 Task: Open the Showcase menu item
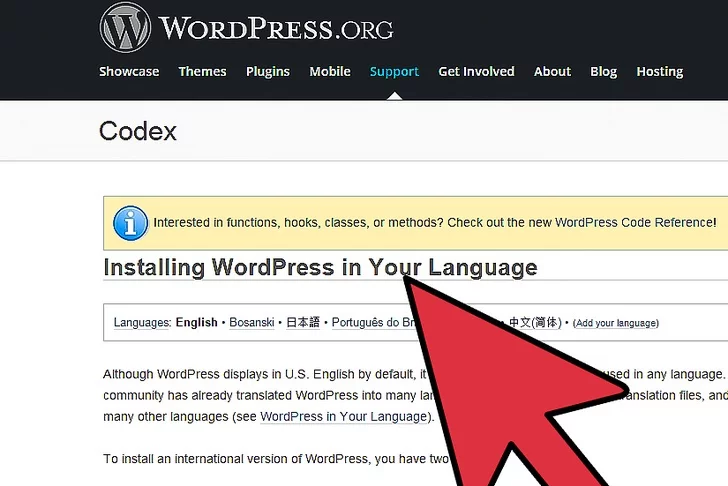point(129,72)
